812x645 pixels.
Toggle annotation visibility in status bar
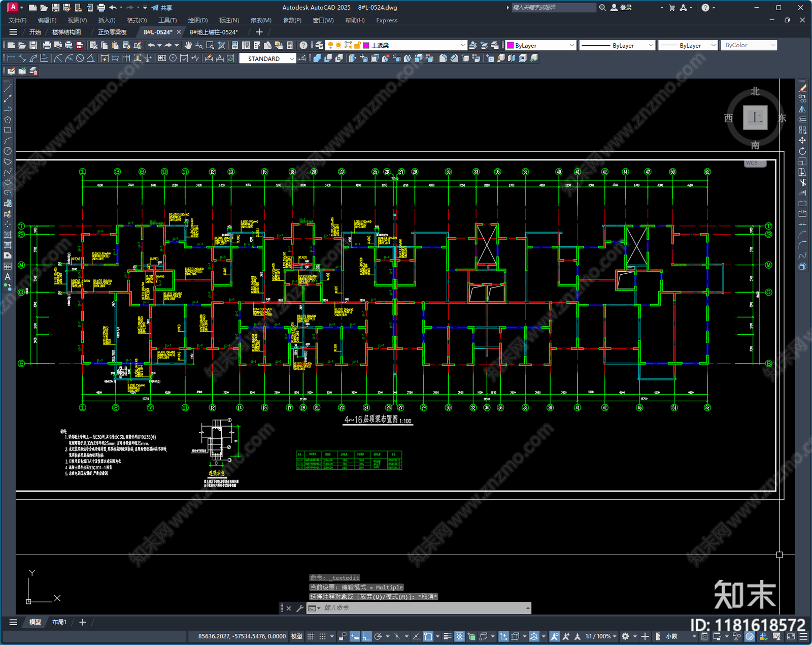554,636
